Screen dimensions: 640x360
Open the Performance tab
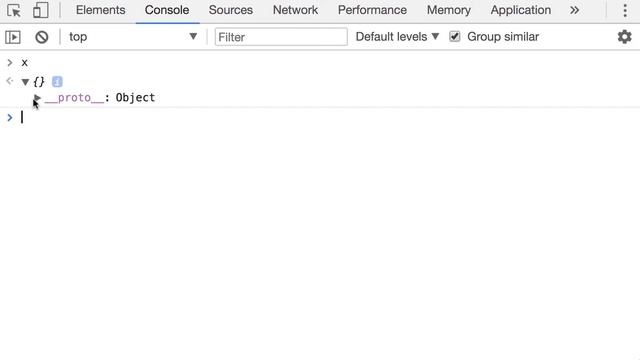tap(372, 10)
